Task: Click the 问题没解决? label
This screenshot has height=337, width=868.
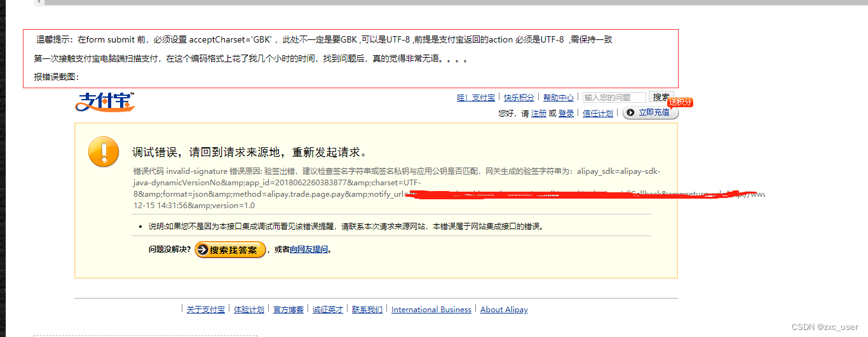Action: click(x=170, y=249)
